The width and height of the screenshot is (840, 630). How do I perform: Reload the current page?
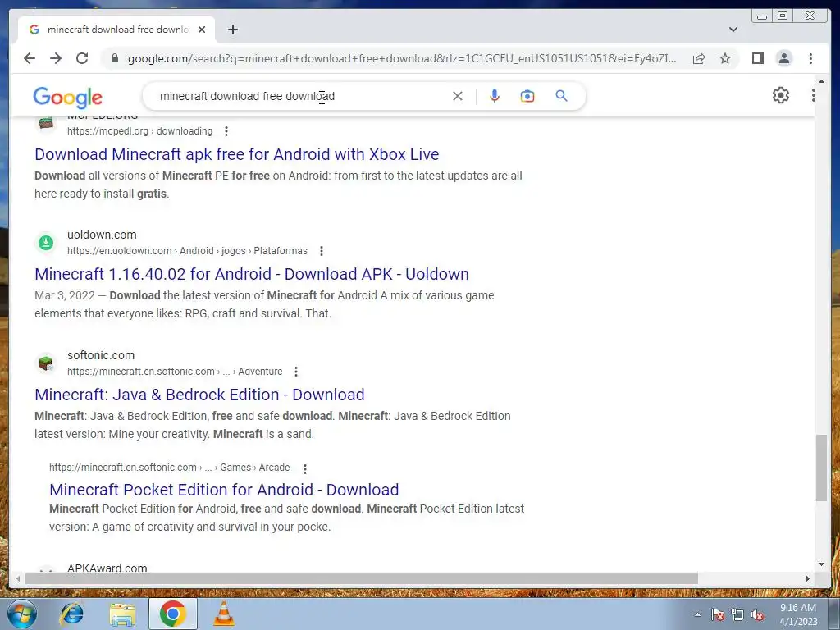click(x=82, y=58)
